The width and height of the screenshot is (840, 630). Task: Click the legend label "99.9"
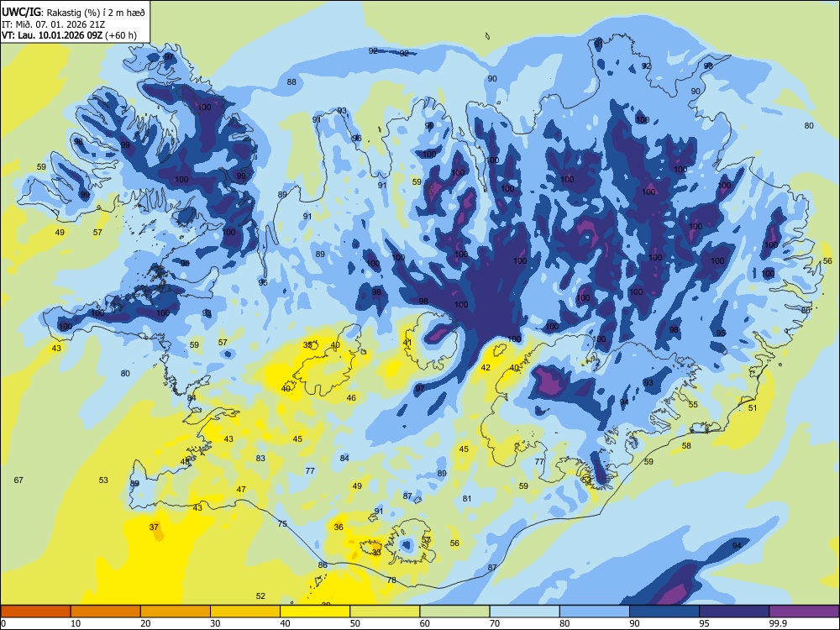[777, 623]
